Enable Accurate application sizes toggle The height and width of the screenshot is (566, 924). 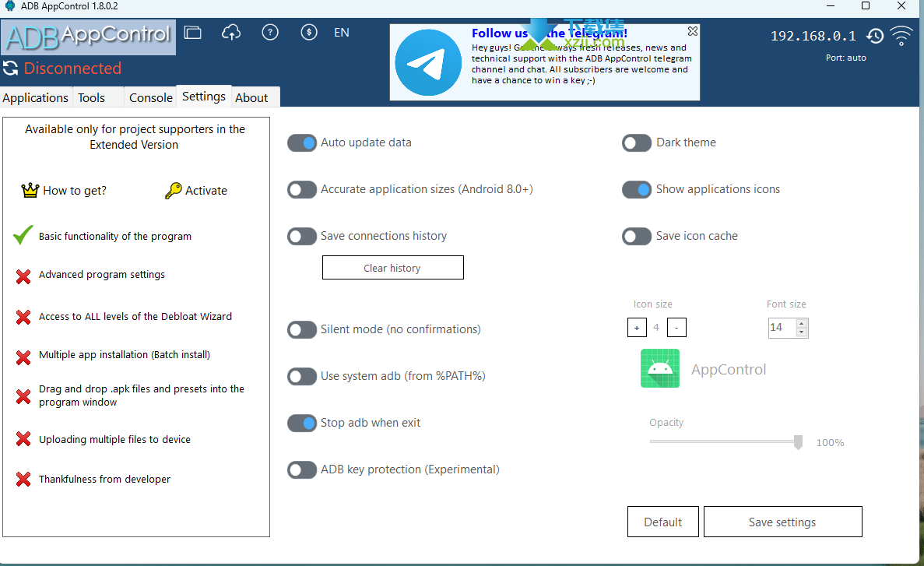pos(302,189)
